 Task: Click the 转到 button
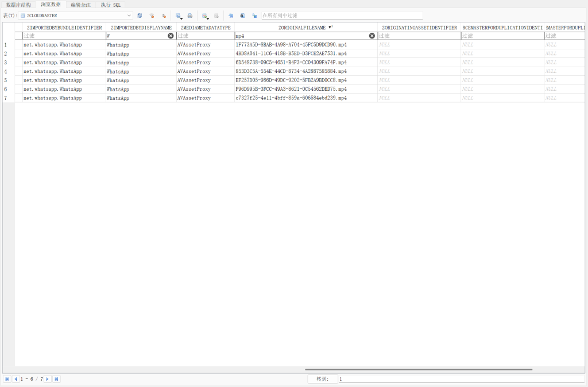coord(322,379)
